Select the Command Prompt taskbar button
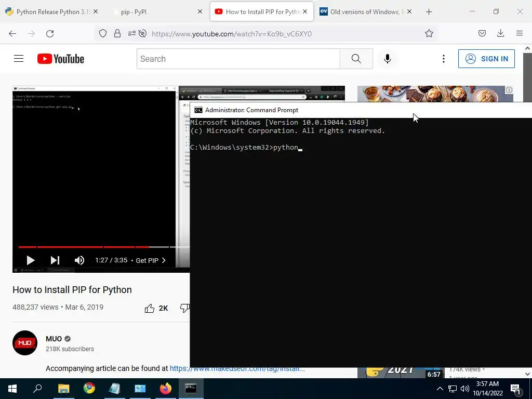532x399 pixels. click(191, 389)
